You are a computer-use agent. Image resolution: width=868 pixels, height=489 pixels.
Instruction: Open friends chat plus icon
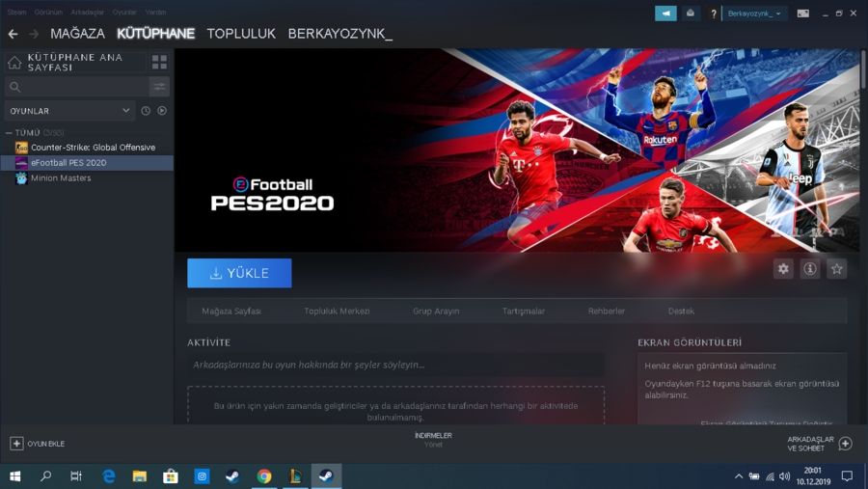(x=845, y=444)
